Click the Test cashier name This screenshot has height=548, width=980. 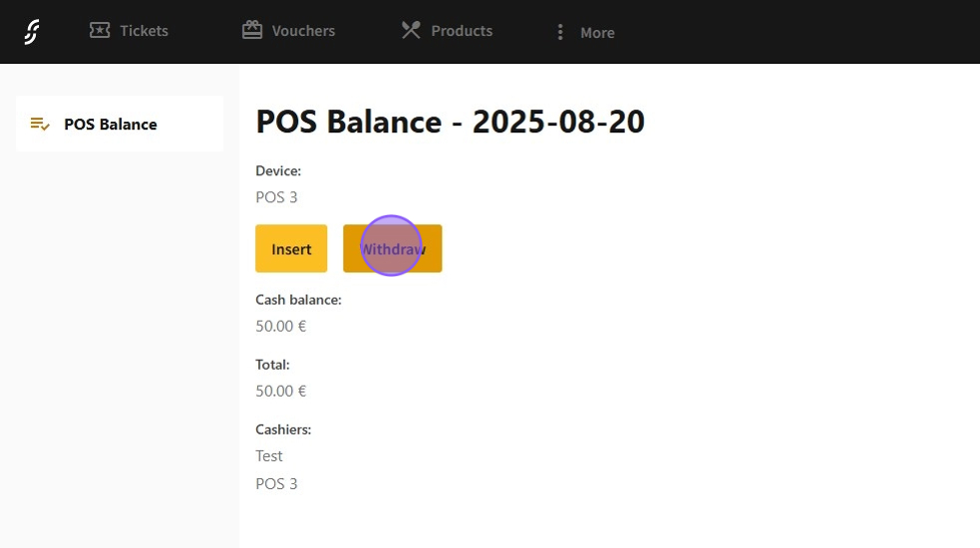[269, 455]
